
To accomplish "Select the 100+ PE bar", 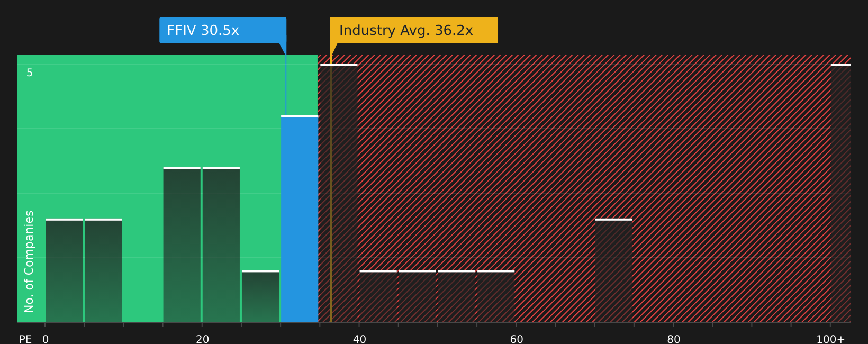I will click(x=841, y=193).
